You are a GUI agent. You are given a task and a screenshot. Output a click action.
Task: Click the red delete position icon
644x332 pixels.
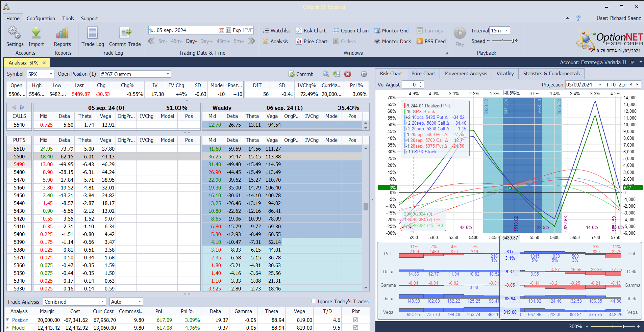(348, 74)
